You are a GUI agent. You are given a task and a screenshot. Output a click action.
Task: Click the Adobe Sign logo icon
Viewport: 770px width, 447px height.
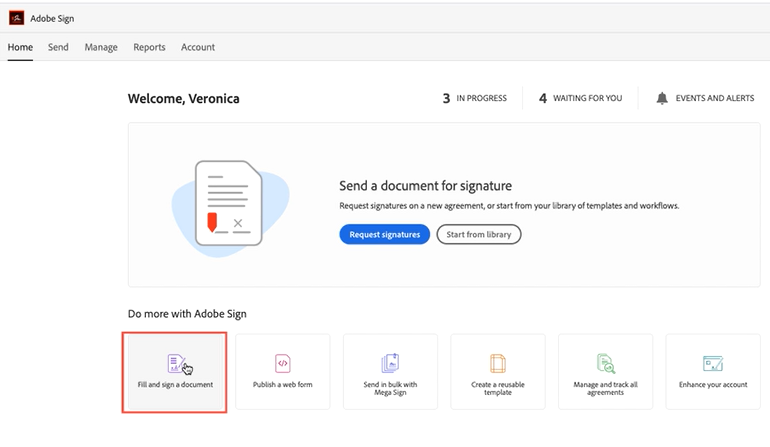(16, 18)
